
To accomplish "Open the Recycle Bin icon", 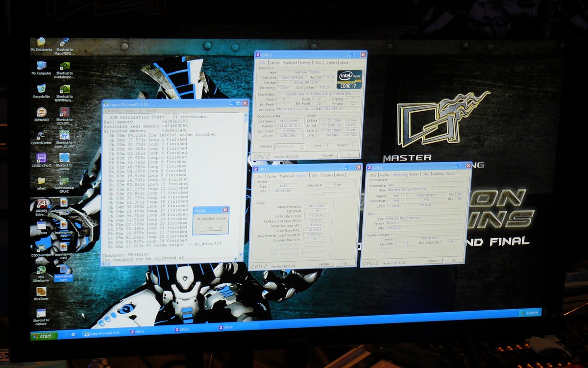I will pos(41,91).
